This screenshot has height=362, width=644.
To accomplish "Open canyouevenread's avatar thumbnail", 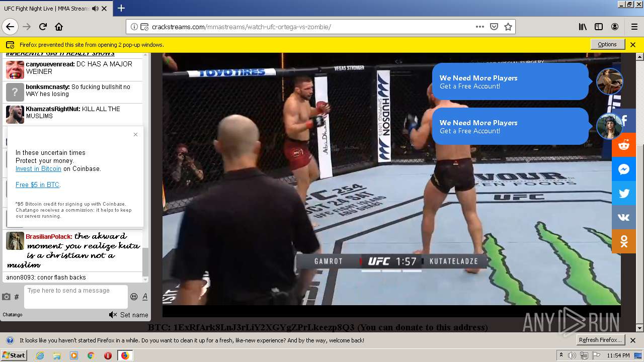I will click(x=15, y=70).
